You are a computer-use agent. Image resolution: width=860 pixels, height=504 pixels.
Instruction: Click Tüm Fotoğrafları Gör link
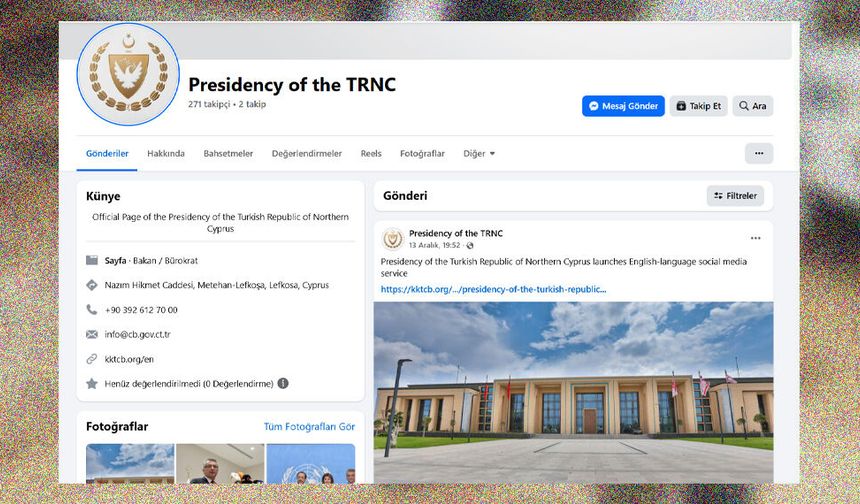click(x=309, y=426)
